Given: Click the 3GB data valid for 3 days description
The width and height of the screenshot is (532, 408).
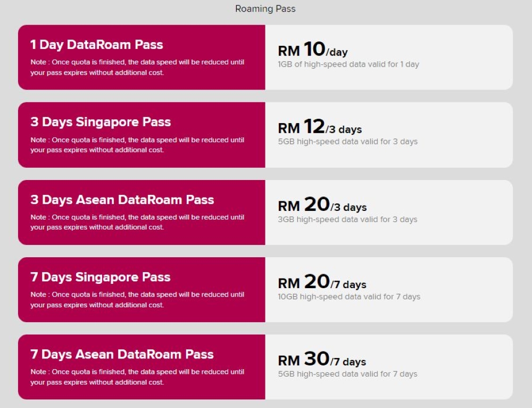Looking at the screenshot, I should pyautogui.click(x=348, y=219).
